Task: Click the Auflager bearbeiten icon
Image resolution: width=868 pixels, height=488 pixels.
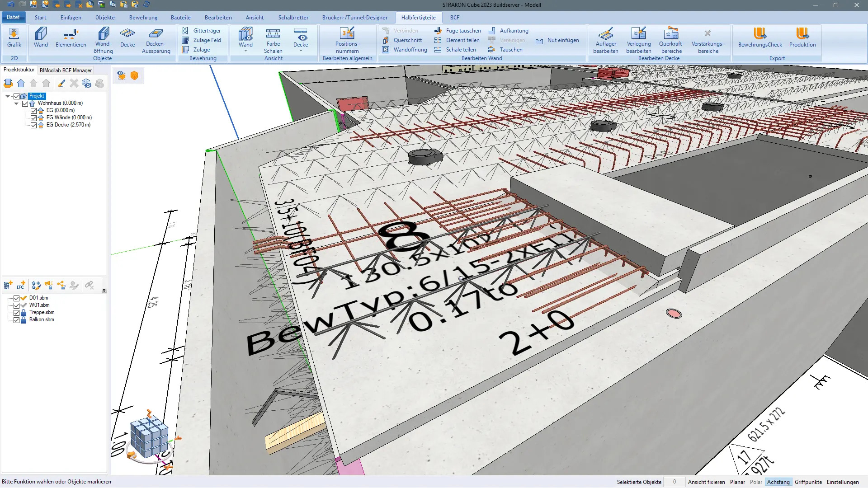Action: click(605, 34)
